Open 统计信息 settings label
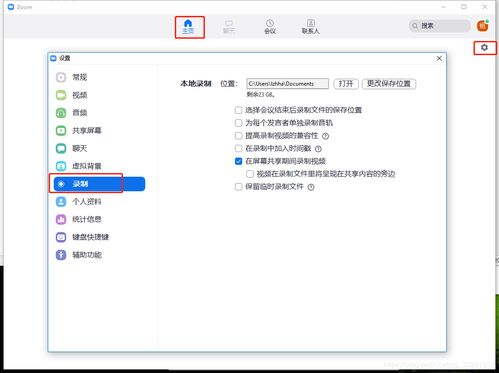 (87, 219)
